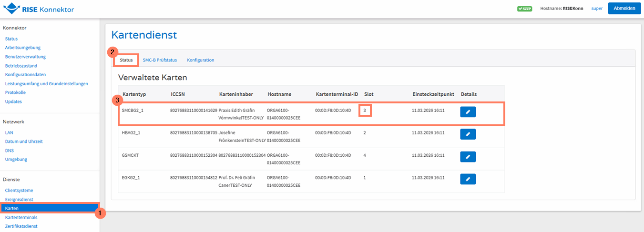
Task: Click the RISE Konnektor logo
Action: pos(39,9)
